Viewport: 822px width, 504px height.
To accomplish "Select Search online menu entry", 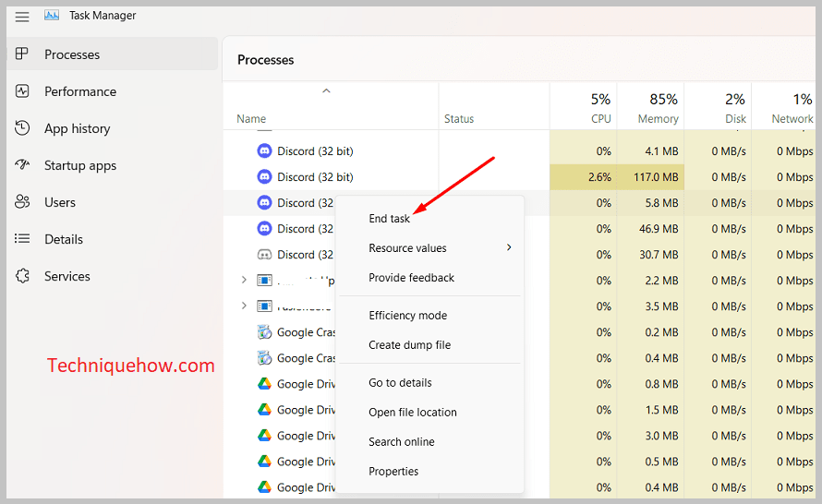I will tap(402, 441).
